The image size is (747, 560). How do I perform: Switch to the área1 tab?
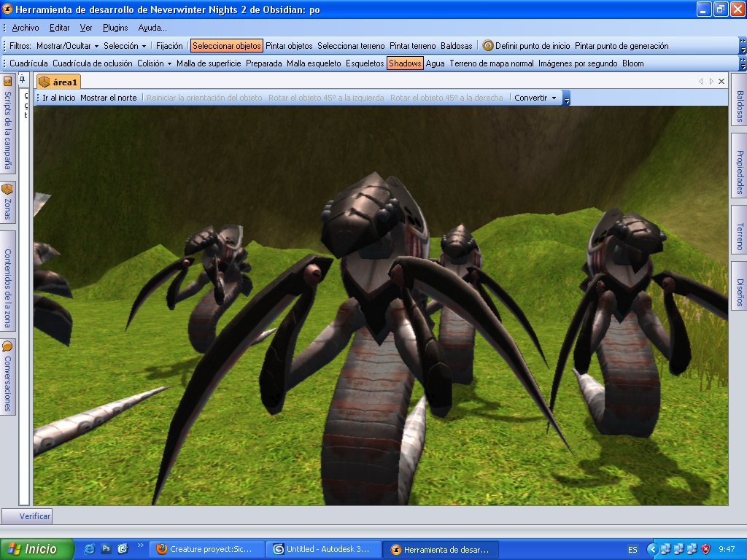(59, 82)
